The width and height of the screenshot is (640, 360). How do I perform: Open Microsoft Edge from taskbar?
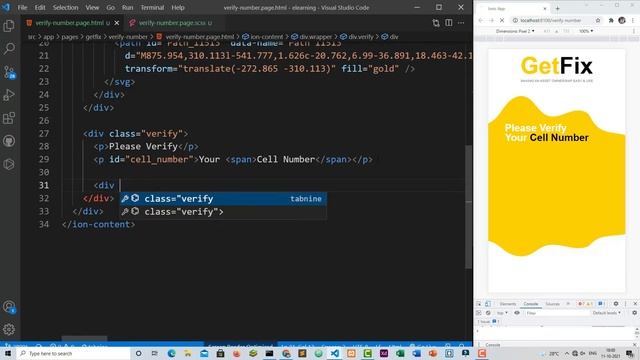171,353
